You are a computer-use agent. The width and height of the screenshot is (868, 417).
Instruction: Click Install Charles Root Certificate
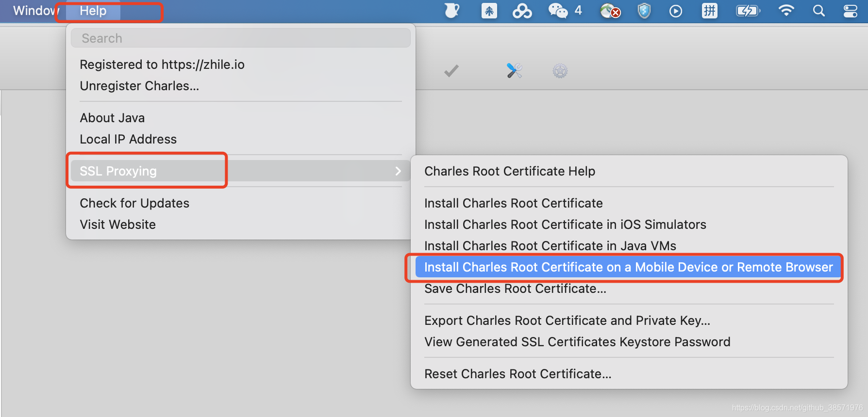(514, 203)
